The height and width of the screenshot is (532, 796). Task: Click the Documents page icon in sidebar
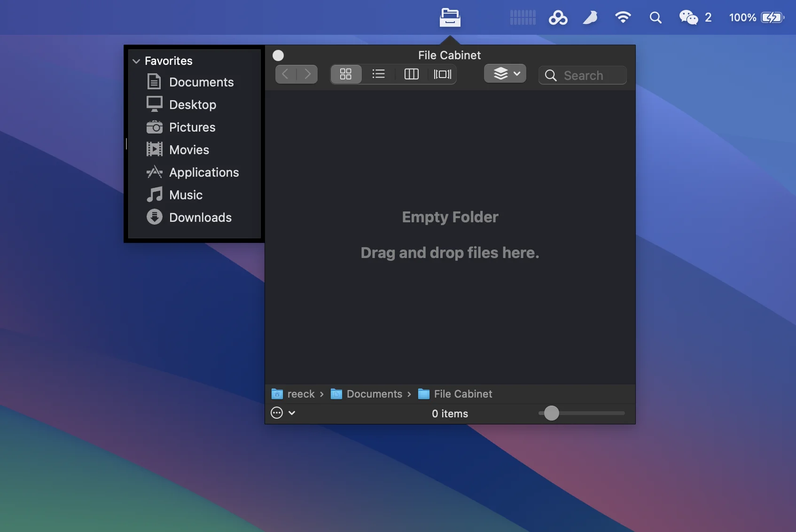154,82
